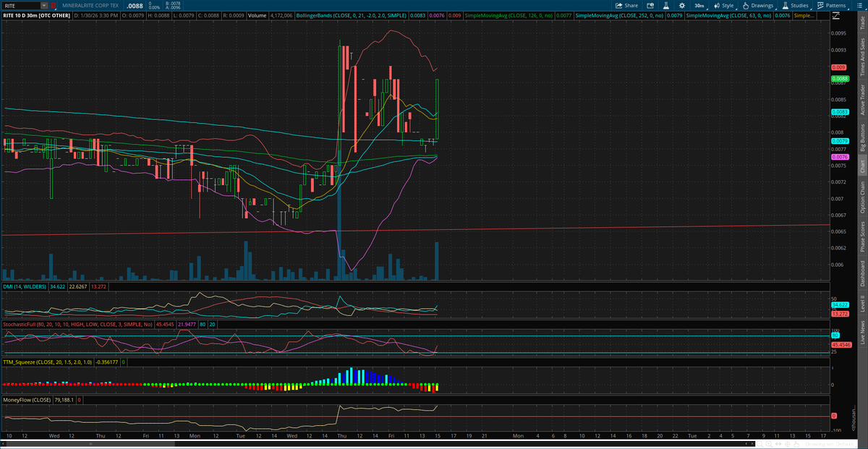Image resolution: width=868 pixels, height=449 pixels.
Task: Open the Trade sidebar tab
Action: (x=861, y=23)
